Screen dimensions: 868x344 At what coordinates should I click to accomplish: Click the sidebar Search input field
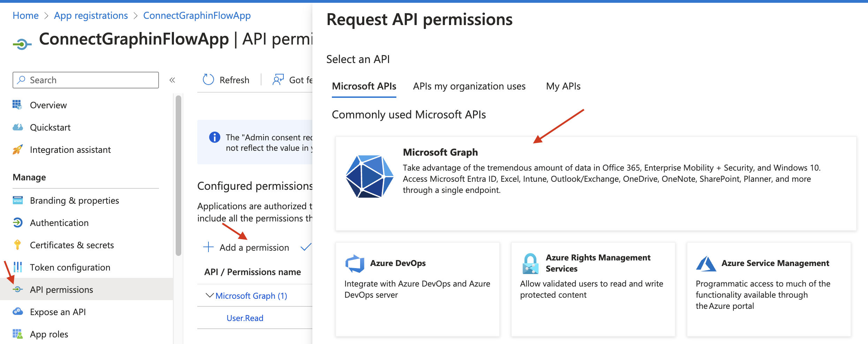[x=86, y=80]
